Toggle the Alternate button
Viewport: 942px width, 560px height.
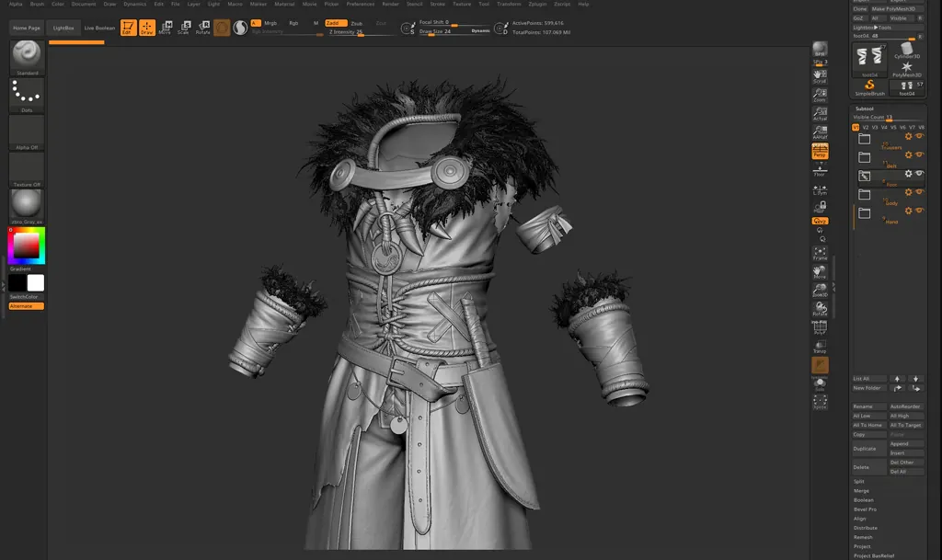27,306
